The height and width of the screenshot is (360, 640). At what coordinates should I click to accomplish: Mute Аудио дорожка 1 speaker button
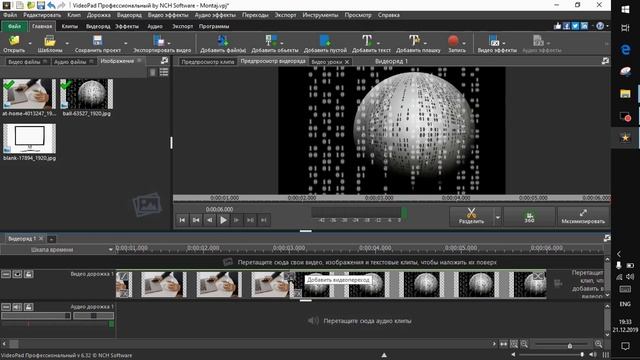click(x=17, y=307)
